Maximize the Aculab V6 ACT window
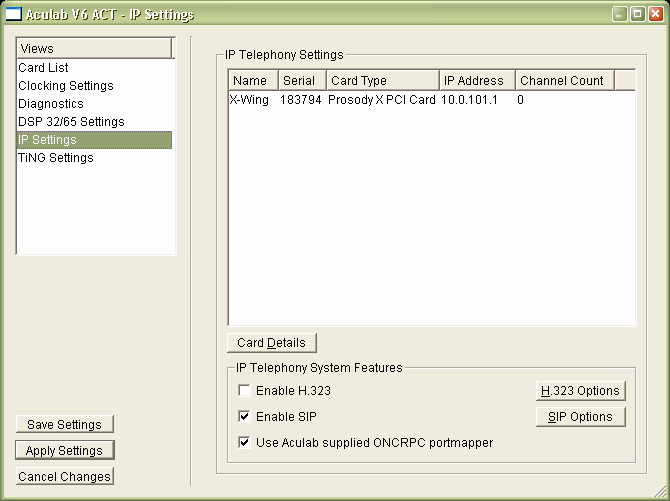This screenshot has width=670, height=501. 638,14
